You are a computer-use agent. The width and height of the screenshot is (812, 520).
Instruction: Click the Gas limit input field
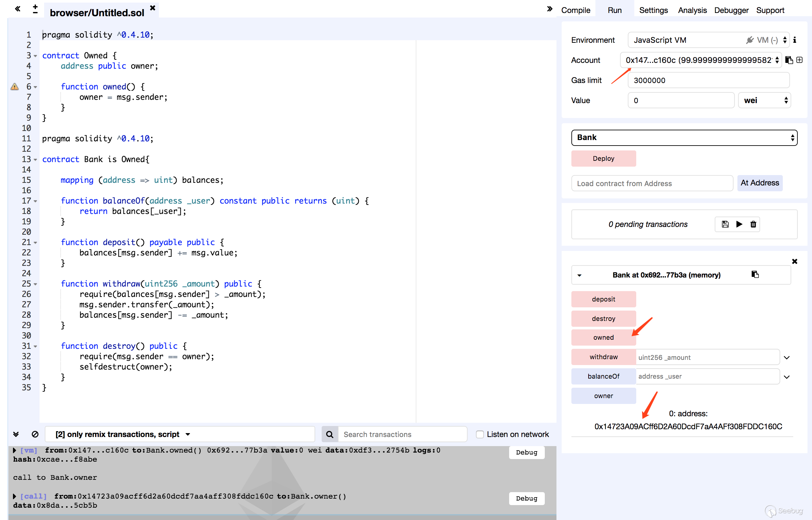coord(708,80)
